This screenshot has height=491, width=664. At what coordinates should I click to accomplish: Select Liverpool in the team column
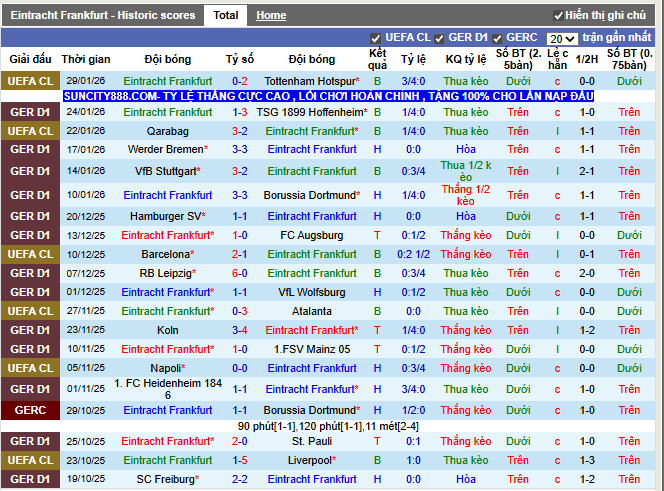[x=312, y=460]
